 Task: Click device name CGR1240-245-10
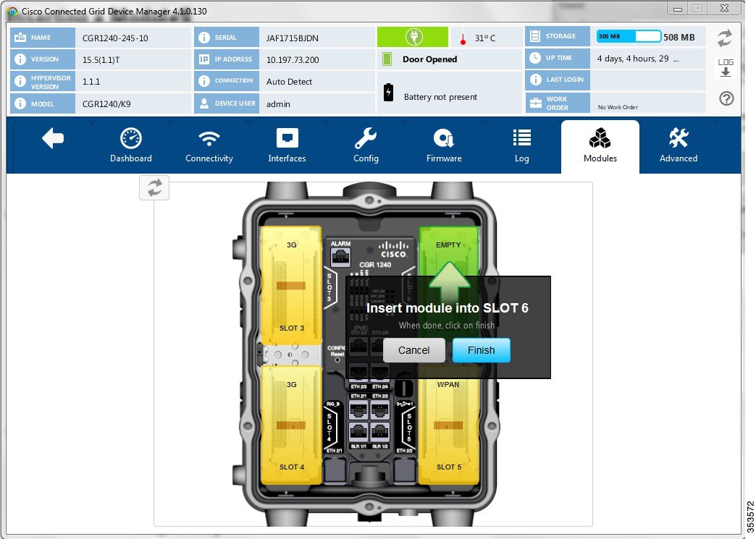(x=115, y=38)
